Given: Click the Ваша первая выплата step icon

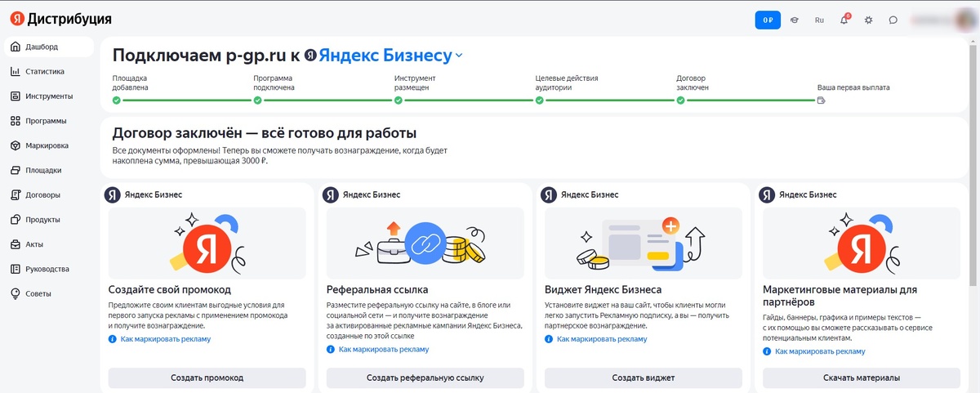Looking at the screenshot, I should click(822, 100).
